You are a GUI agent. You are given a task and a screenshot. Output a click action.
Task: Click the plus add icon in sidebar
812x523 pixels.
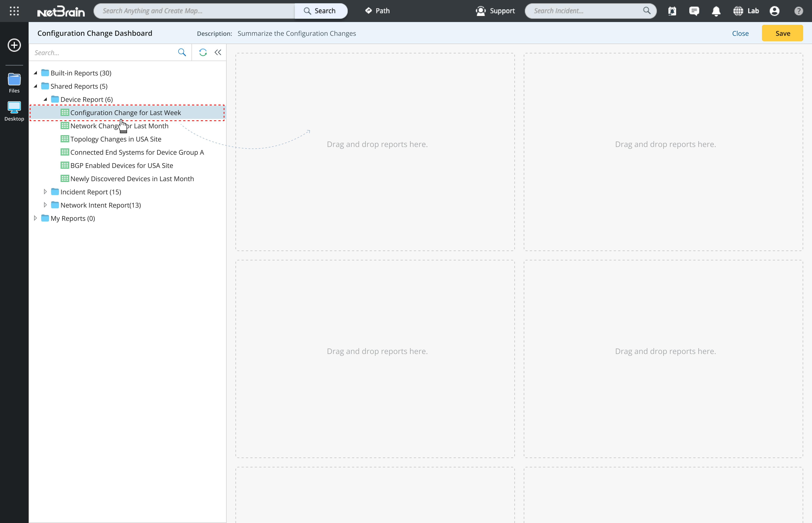tap(14, 45)
